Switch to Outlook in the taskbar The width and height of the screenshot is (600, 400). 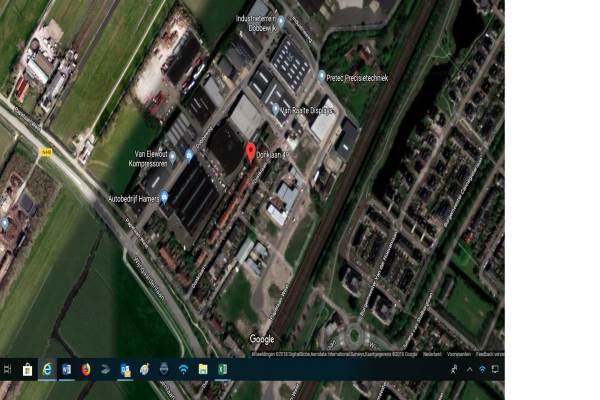tap(126, 370)
